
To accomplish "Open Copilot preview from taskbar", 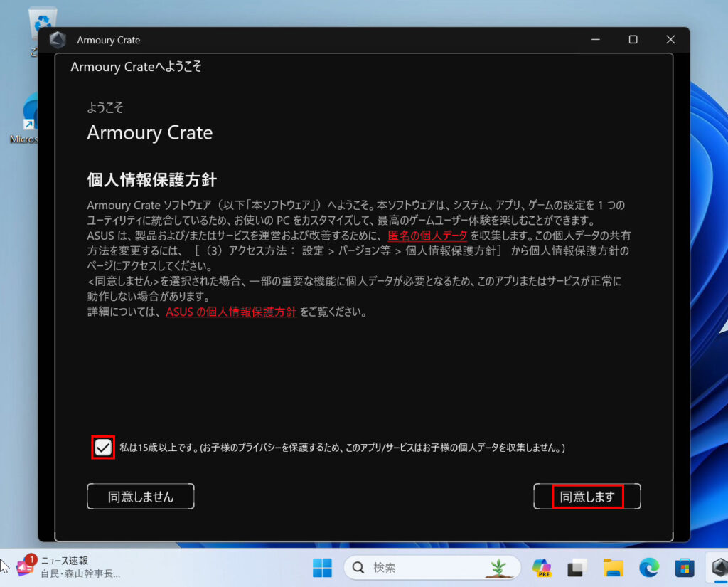I will 541,568.
